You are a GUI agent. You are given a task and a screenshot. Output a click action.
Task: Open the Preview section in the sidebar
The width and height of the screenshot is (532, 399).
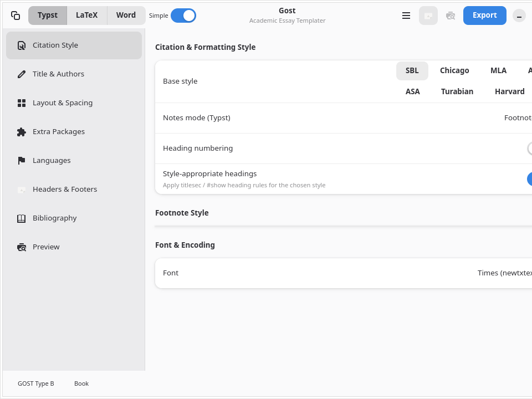coord(74,247)
